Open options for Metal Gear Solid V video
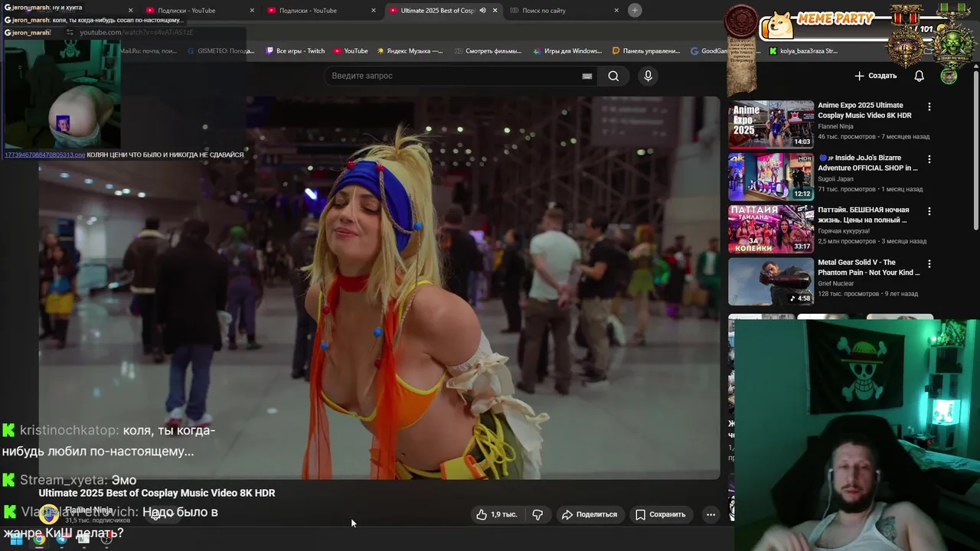The height and width of the screenshot is (551, 980). (x=929, y=263)
